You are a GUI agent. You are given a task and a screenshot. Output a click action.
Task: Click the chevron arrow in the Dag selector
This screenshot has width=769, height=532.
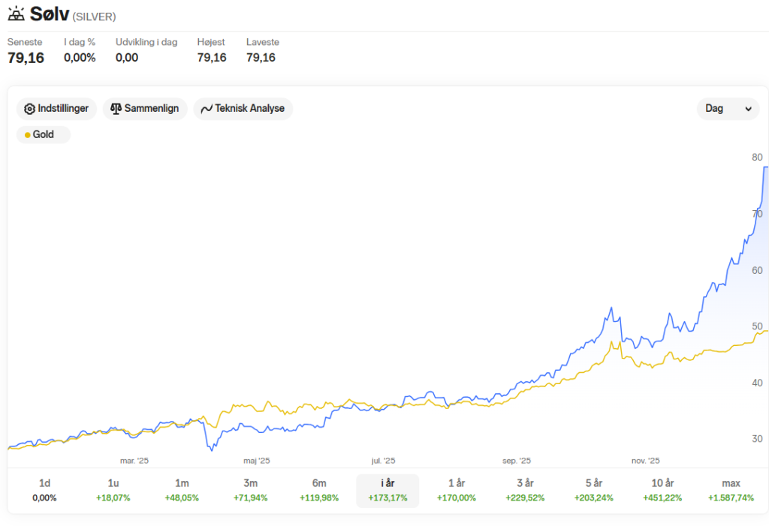click(749, 109)
